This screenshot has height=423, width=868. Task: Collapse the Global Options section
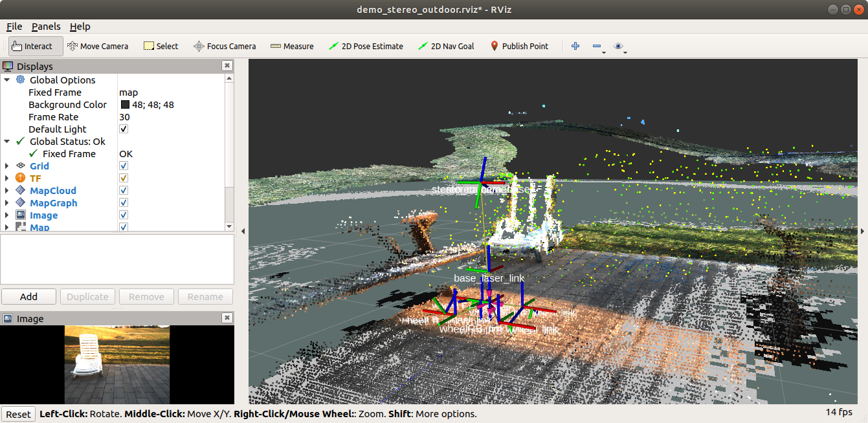coord(7,80)
